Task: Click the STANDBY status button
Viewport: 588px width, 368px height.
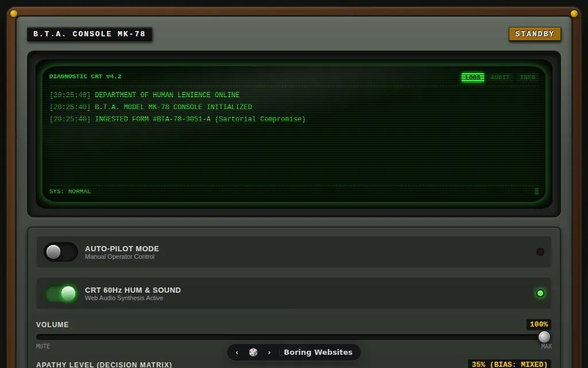Action: pos(535,34)
